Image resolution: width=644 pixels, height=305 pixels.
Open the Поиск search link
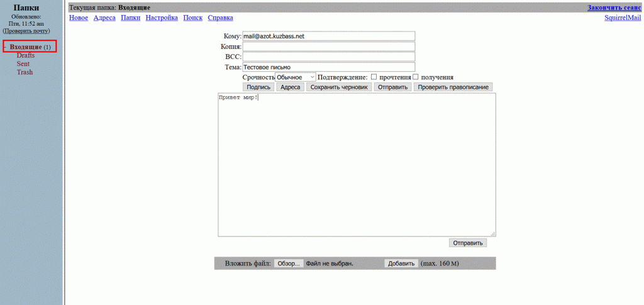pyautogui.click(x=193, y=18)
